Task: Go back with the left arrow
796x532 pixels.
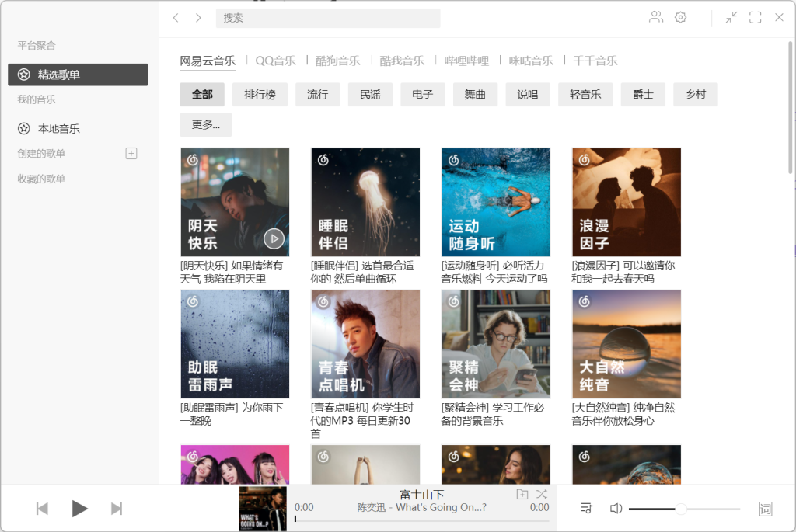Action: point(176,18)
